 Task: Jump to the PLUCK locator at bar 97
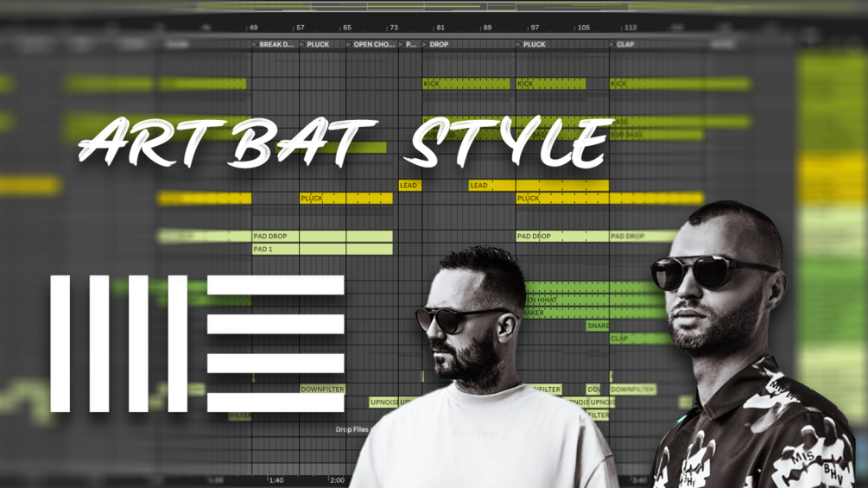[531, 44]
